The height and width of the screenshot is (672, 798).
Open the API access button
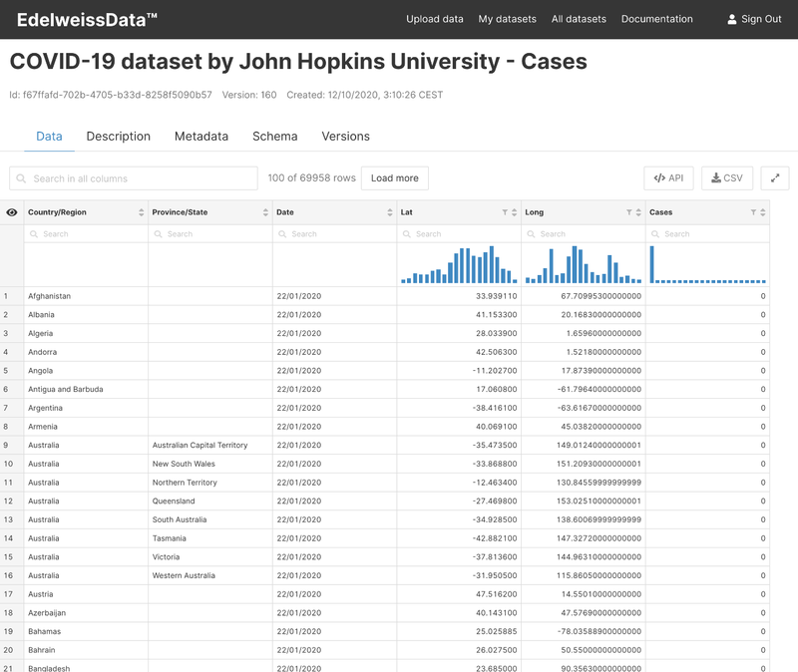click(x=668, y=178)
